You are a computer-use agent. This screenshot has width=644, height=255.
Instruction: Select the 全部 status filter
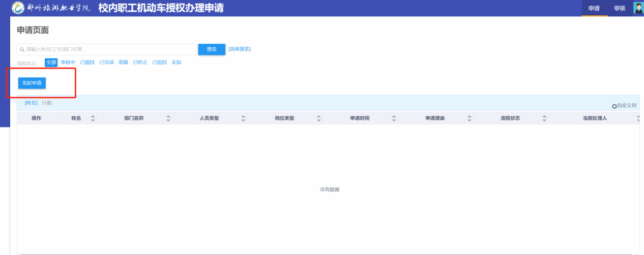point(51,62)
